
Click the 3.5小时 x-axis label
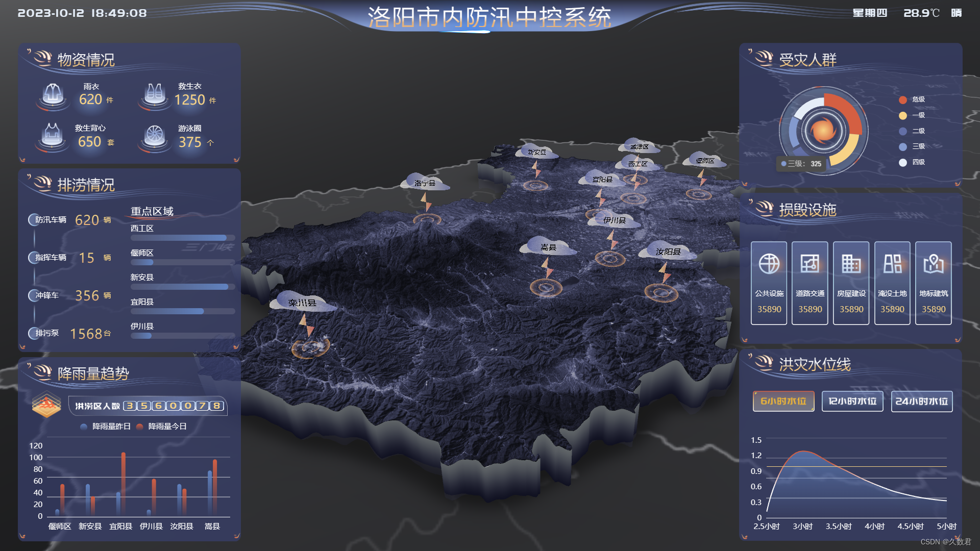pyautogui.click(x=839, y=527)
